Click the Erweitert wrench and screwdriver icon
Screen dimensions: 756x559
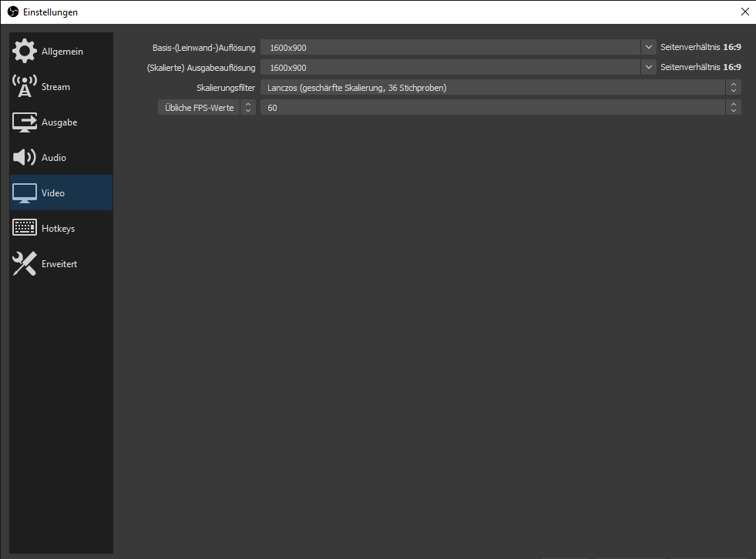25,264
